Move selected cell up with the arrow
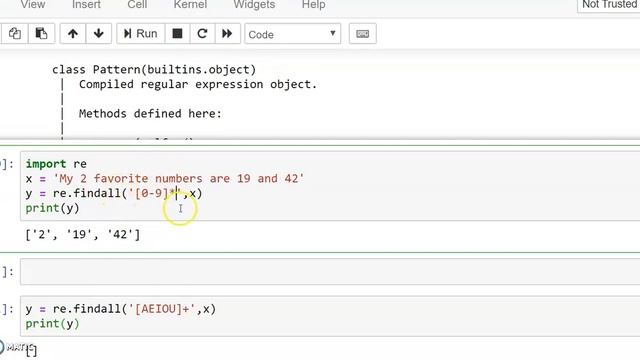Image resolution: width=640 pixels, height=360 pixels. pyautogui.click(x=73, y=33)
